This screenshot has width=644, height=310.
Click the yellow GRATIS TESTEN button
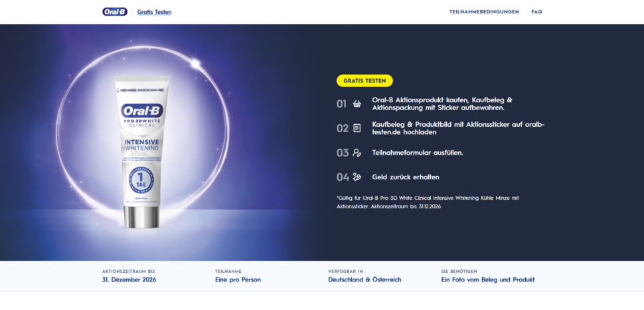coord(364,81)
